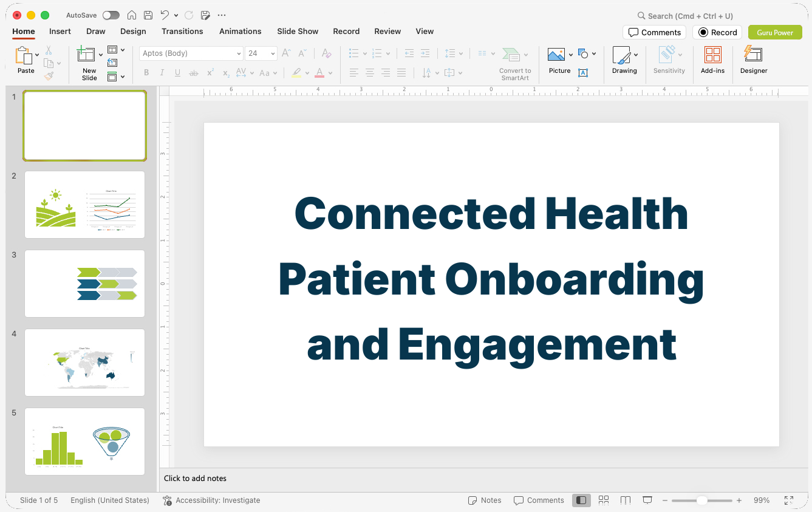Click Accessibility: Investigate in status bar
This screenshot has width=812, height=512.
click(211, 500)
